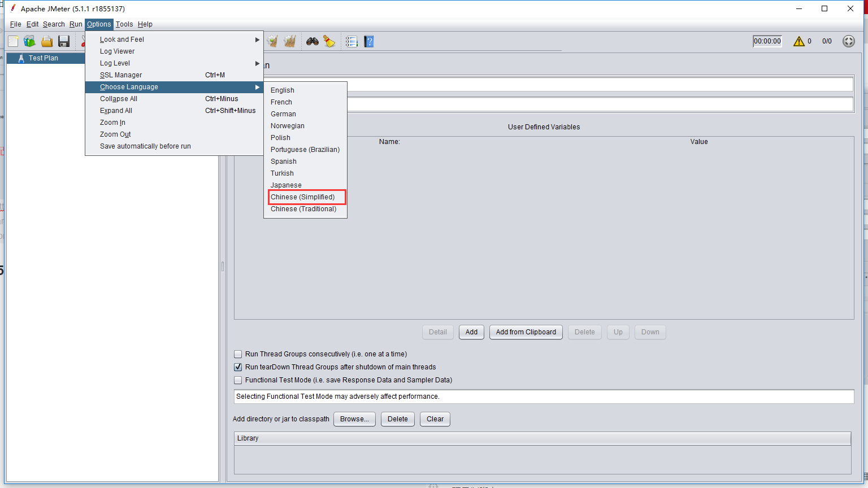
Task: Select Log Viewer from Options menu
Action: point(174,51)
